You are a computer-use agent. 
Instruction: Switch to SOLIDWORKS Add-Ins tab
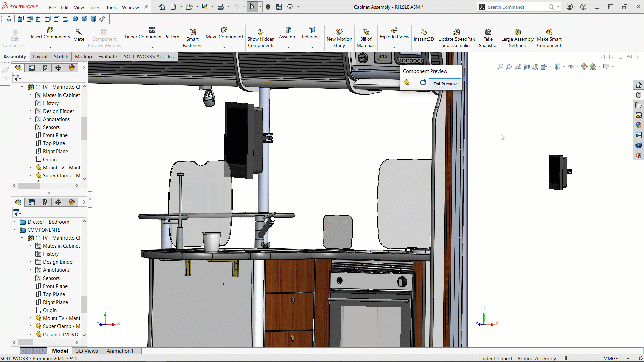(149, 56)
